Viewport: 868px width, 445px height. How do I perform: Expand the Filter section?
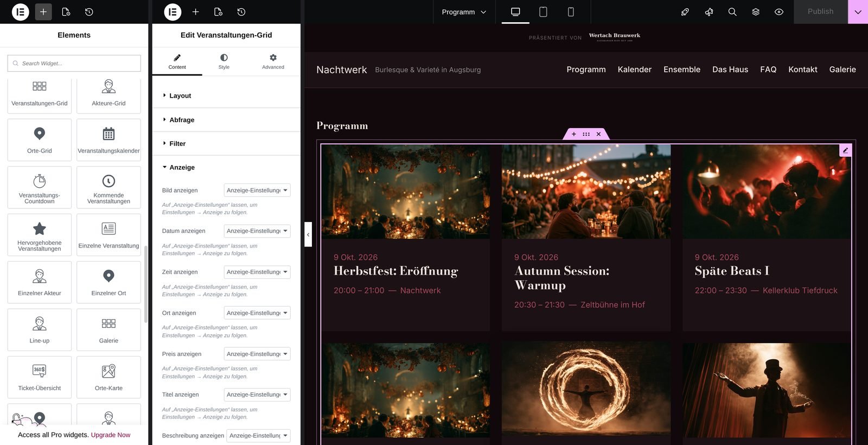pyautogui.click(x=226, y=144)
